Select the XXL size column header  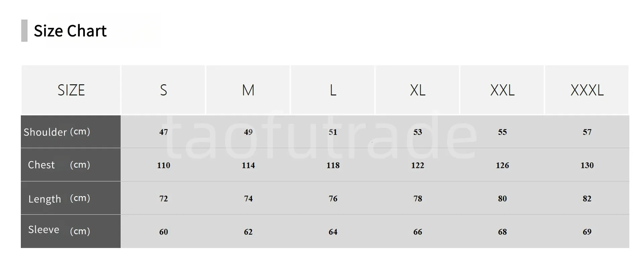click(x=502, y=90)
